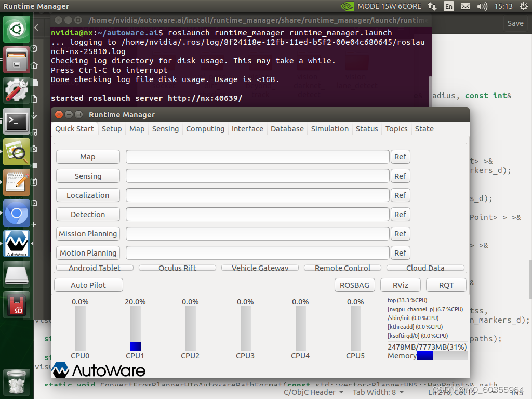Click Ref beside the Localization field
Image resolution: width=532 pixels, height=399 pixels.
[401, 195]
